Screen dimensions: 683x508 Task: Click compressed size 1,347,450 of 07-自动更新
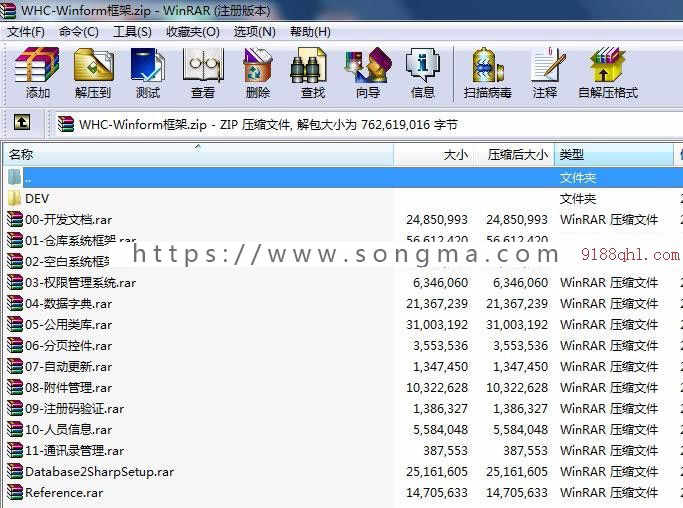[x=520, y=367]
